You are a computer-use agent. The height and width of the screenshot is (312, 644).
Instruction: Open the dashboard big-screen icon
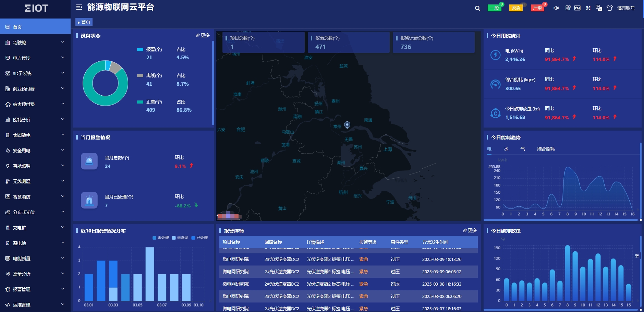(578, 8)
